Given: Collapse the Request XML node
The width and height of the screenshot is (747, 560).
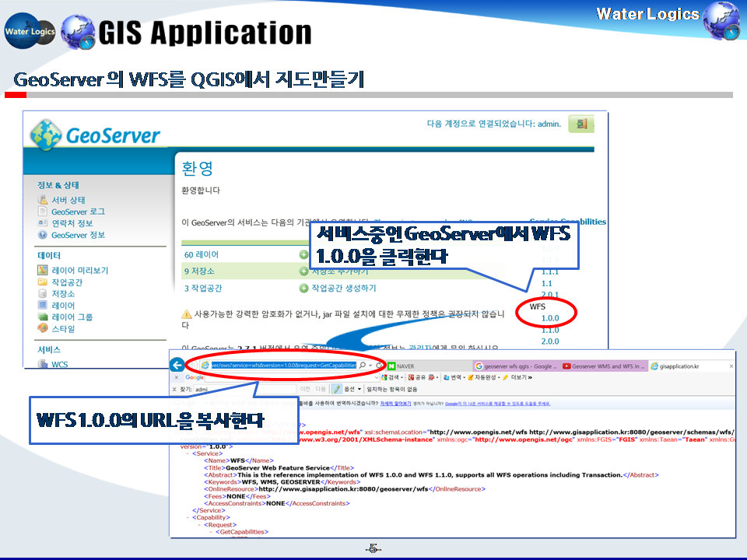Looking at the screenshot, I should point(200,525).
